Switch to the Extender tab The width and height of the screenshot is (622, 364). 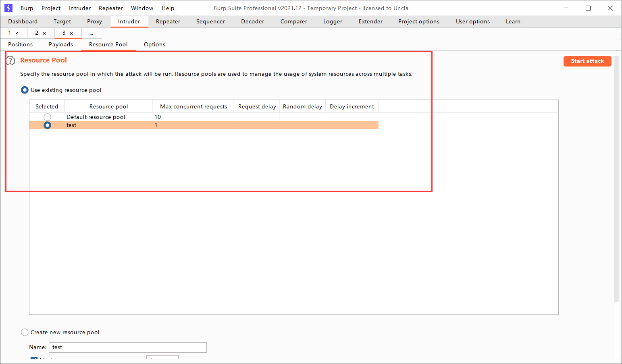click(x=371, y=22)
